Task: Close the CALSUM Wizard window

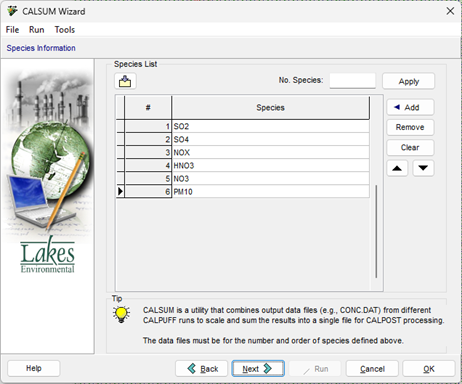Action: point(450,11)
